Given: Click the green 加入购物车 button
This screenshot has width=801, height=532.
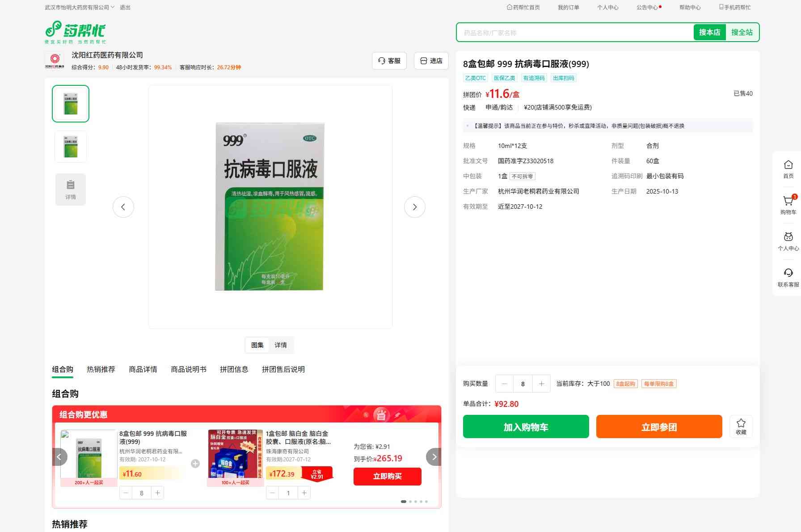Looking at the screenshot, I should (526, 426).
